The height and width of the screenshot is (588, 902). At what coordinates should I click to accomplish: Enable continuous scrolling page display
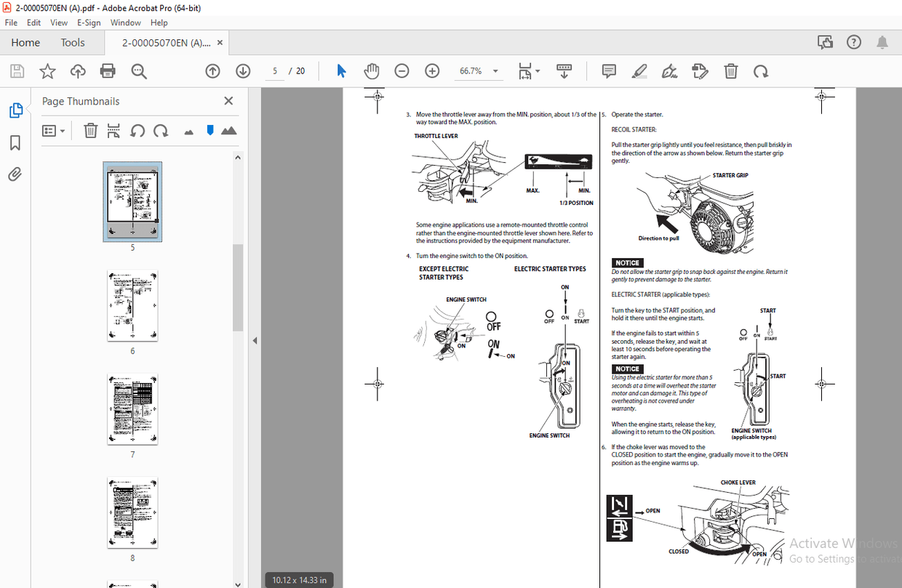point(564,71)
